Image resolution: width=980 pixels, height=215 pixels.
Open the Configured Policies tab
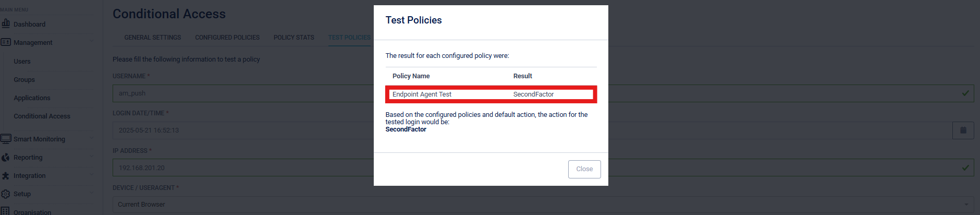tap(227, 38)
